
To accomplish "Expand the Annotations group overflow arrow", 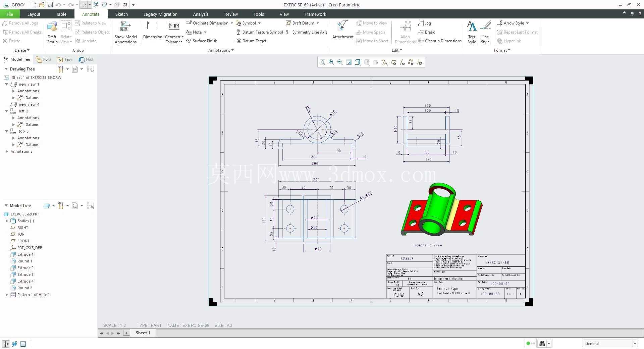I will coord(232,50).
